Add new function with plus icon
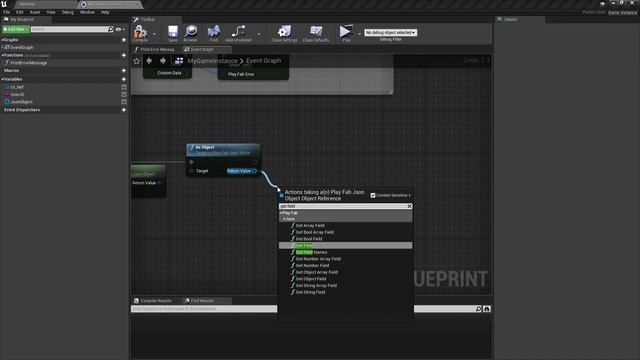This screenshot has height=360, width=640. [124, 55]
